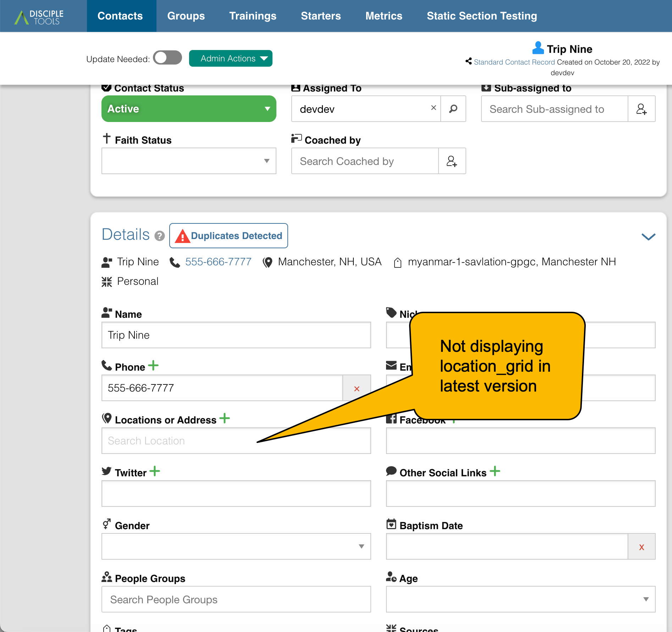Click the Name field Trip Nine
Screen dimensions: 672x632
coord(236,335)
